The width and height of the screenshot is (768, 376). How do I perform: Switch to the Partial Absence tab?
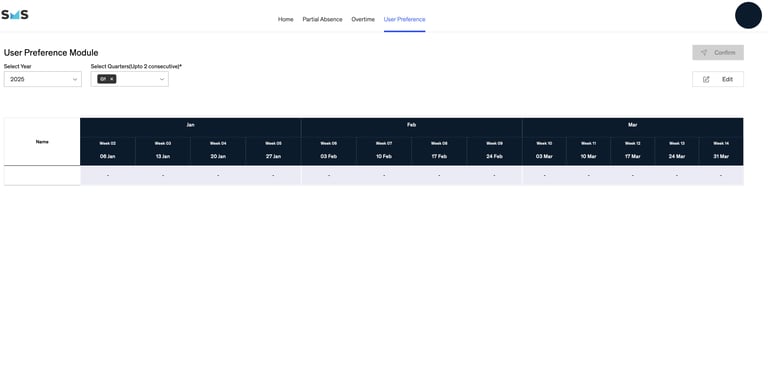click(x=322, y=20)
